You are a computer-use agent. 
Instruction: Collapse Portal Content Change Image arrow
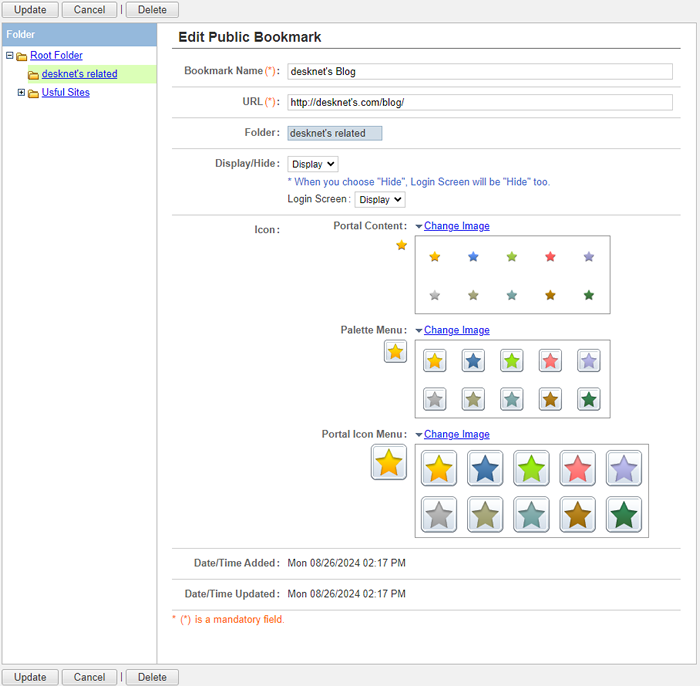click(419, 226)
